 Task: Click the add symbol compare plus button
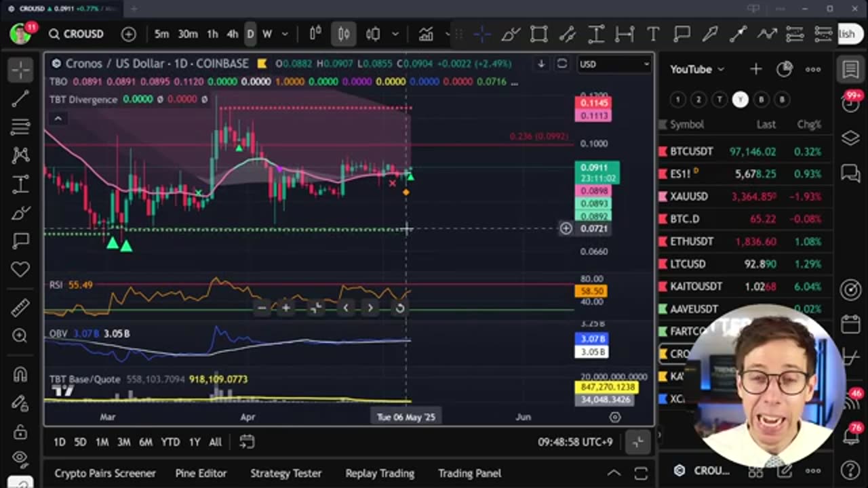[x=128, y=34]
